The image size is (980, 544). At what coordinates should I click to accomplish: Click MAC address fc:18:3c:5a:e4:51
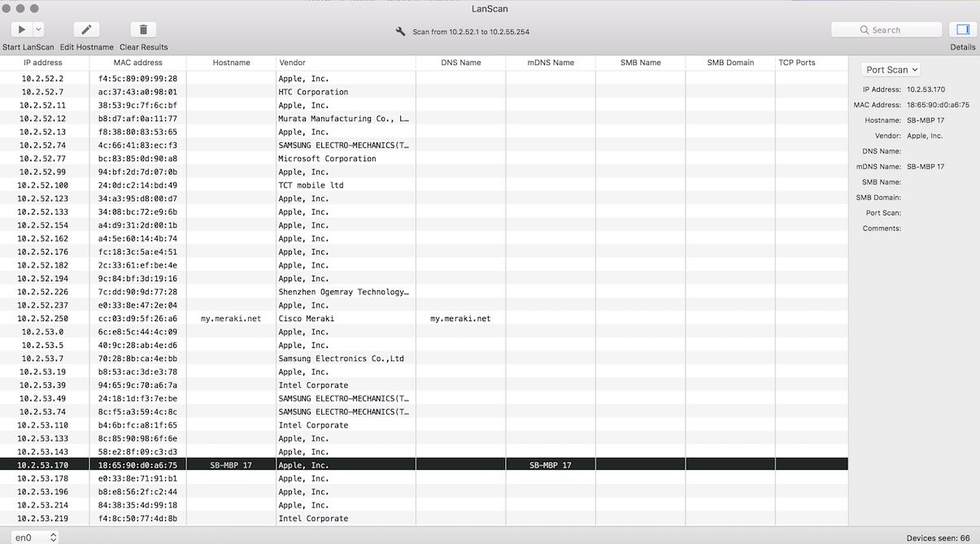point(137,252)
